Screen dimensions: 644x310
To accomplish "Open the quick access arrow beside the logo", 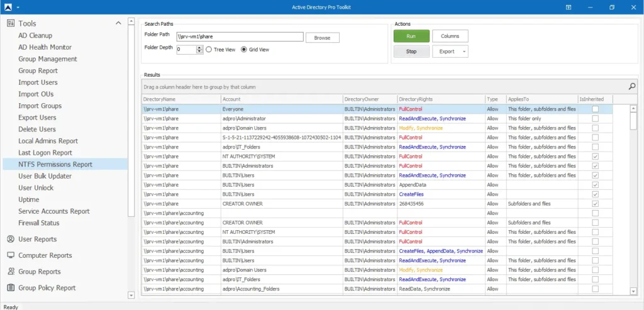I will [18, 8].
